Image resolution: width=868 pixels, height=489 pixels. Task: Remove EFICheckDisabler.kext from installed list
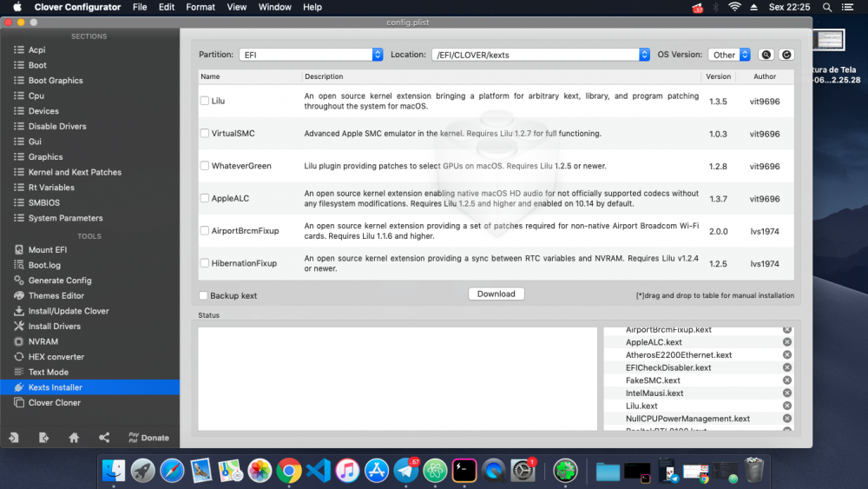tap(786, 367)
